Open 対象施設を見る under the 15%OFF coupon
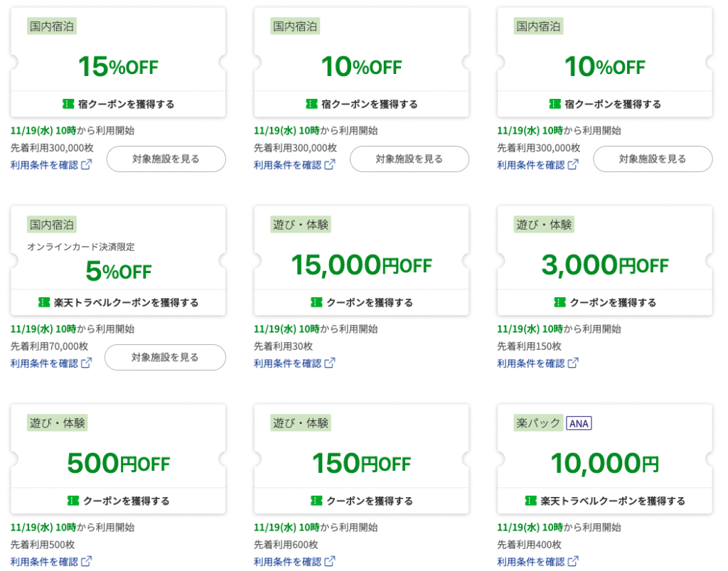 coord(166,159)
